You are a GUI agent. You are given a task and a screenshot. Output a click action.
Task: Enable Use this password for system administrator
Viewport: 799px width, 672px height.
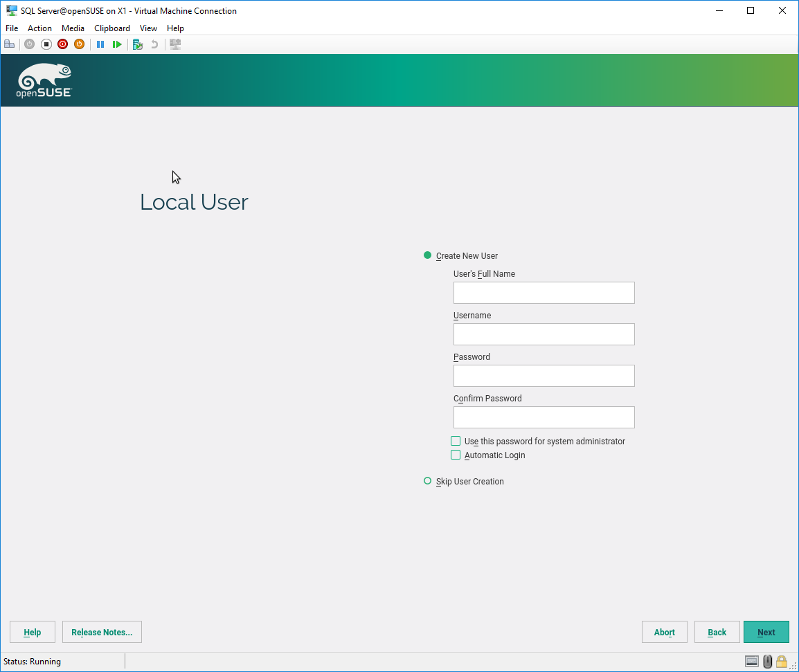click(x=456, y=441)
